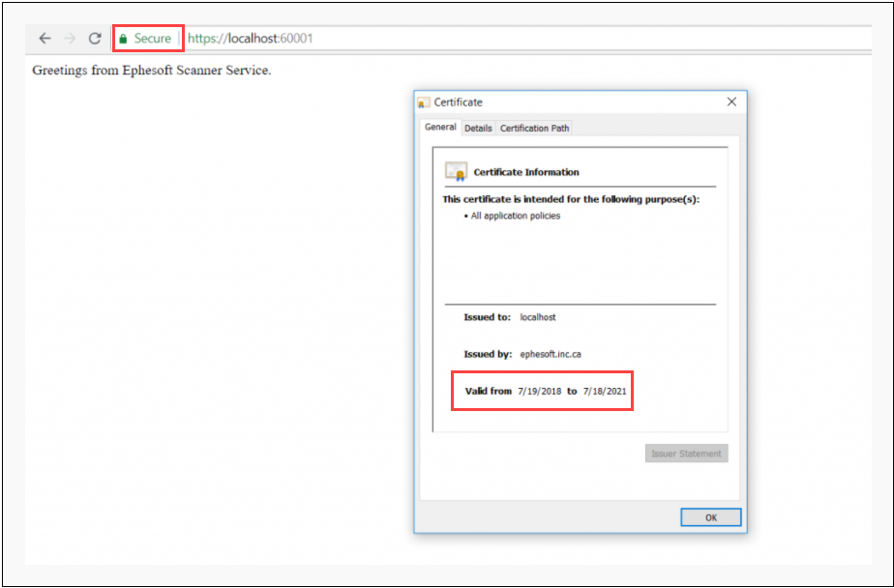Close the Certificate dialog with X
Screen dimensions: 894x588
731,102
